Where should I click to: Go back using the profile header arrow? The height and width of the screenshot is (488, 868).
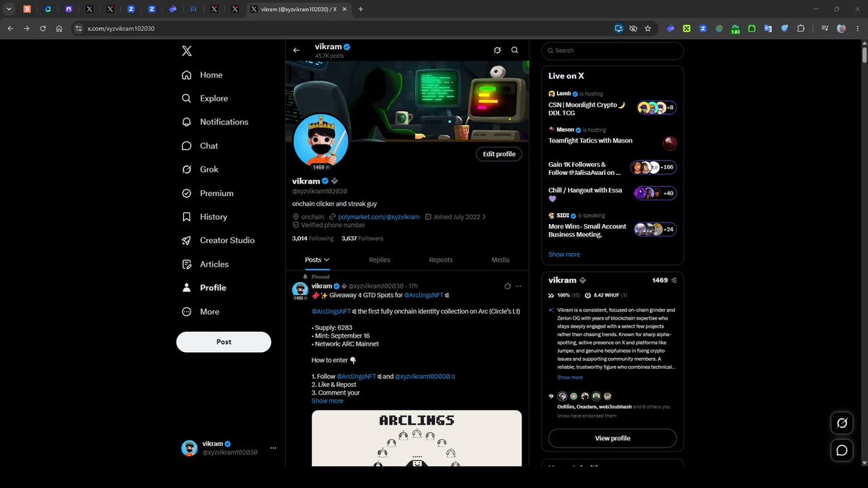[296, 51]
